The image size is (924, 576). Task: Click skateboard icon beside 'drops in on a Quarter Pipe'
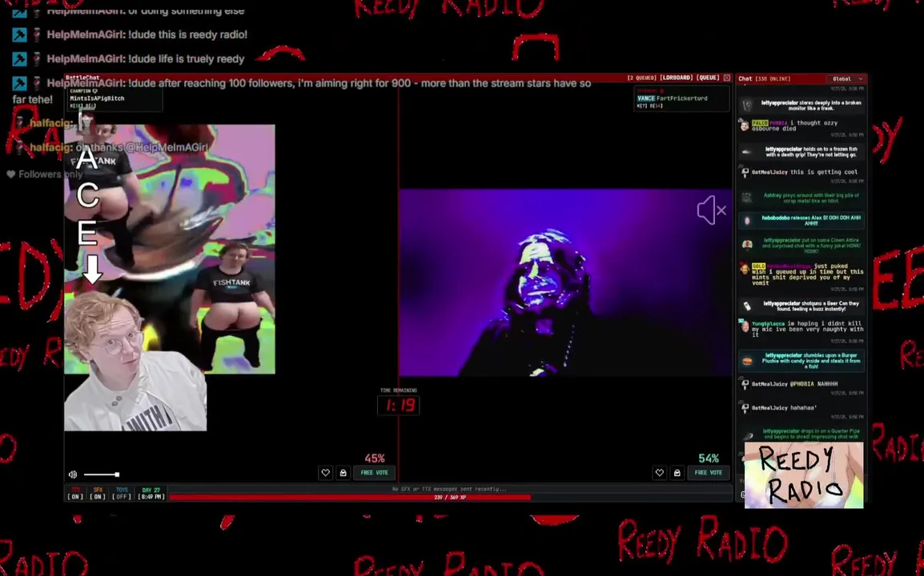pos(747,436)
